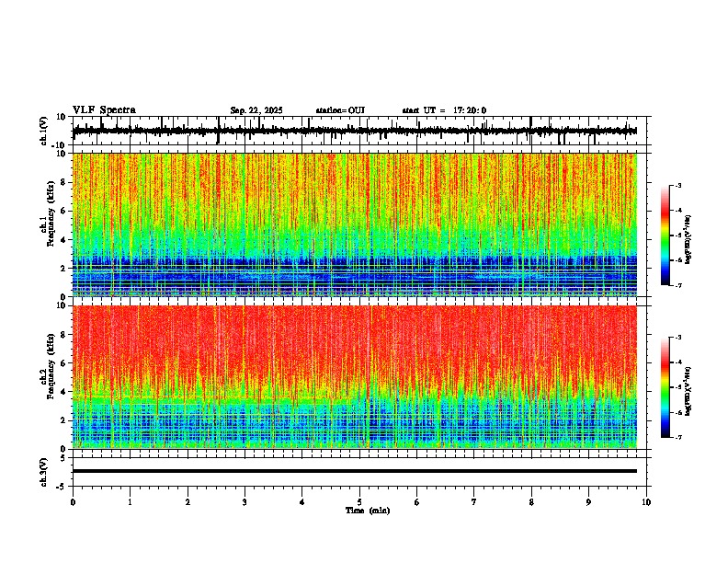
Task: Click the ch.1 colorbar log(PSD) label
Action: [x=688, y=239]
